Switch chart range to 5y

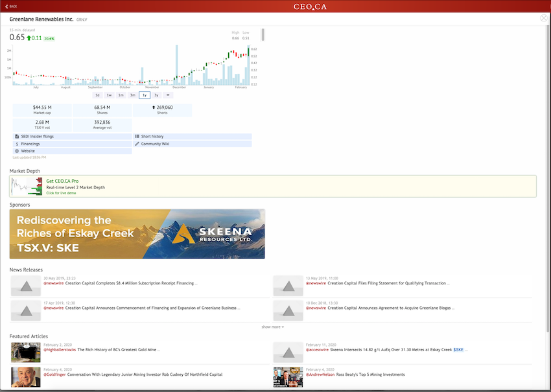(x=156, y=95)
